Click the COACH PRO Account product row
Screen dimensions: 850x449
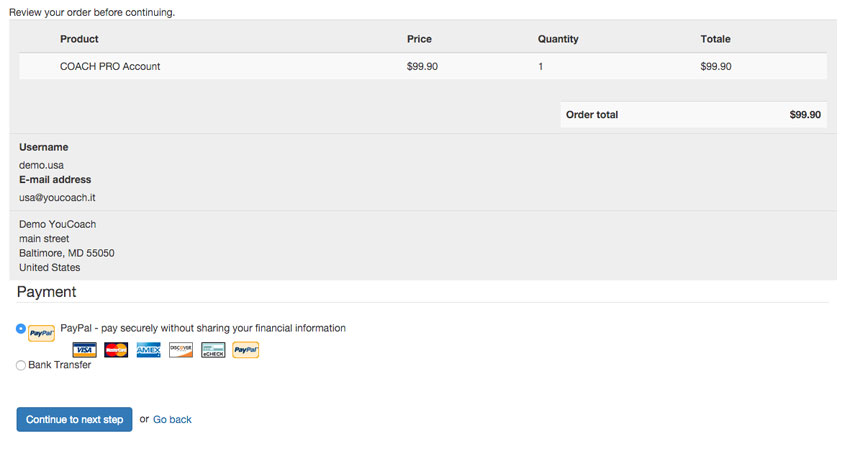click(423, 66)
